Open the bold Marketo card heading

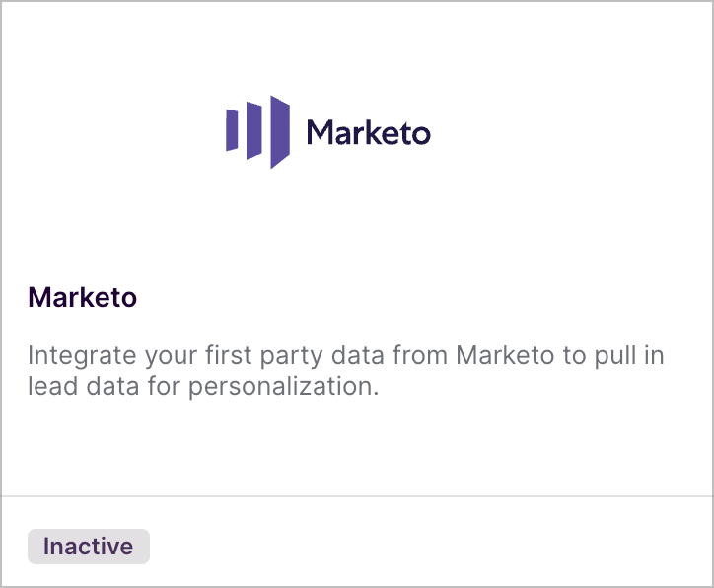point(83,297)
